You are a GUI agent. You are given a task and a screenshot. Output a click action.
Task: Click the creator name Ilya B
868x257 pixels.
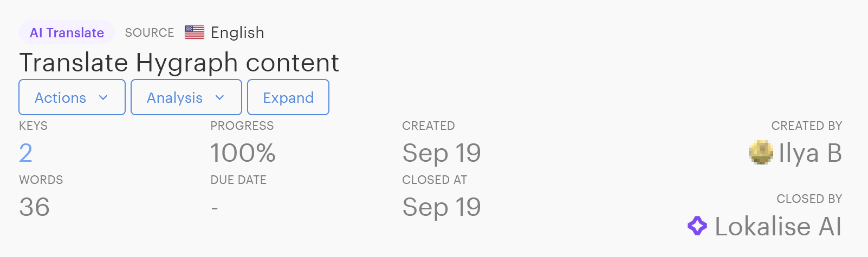810,153
